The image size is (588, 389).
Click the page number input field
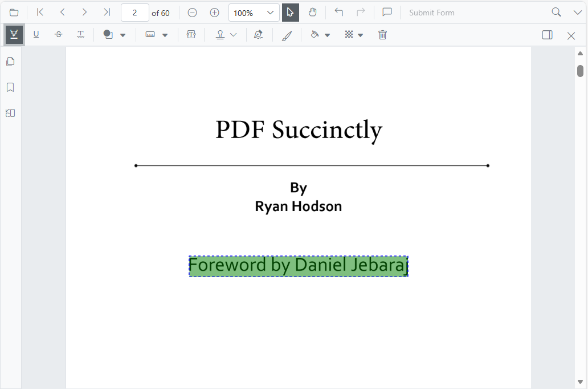click(134, 13)
